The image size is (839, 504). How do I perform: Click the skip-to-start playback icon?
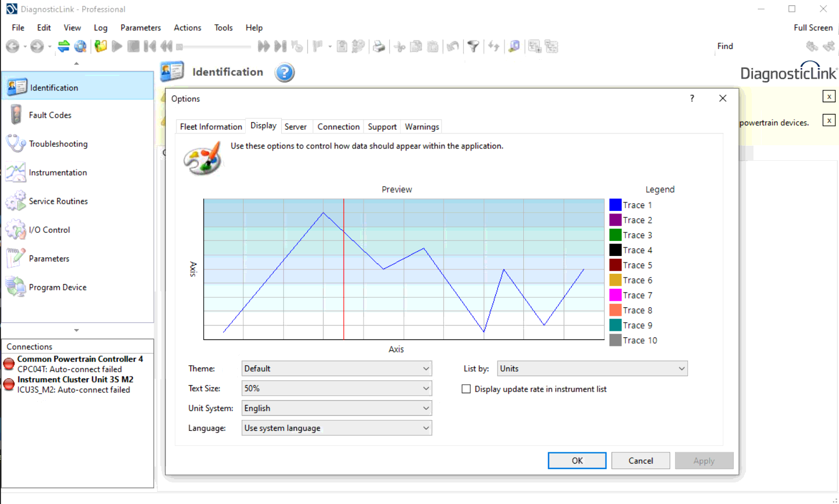(150, 47)
